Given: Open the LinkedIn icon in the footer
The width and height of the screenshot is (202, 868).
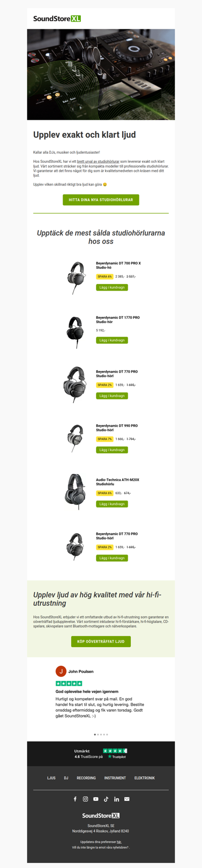Looking at the screenshot, I should [x=117, y=799].
